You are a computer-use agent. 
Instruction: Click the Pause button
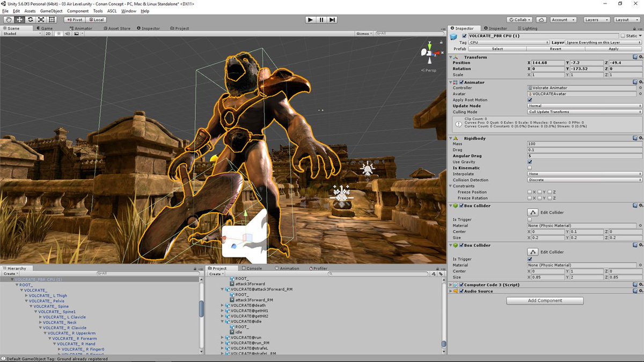(321, 20)
